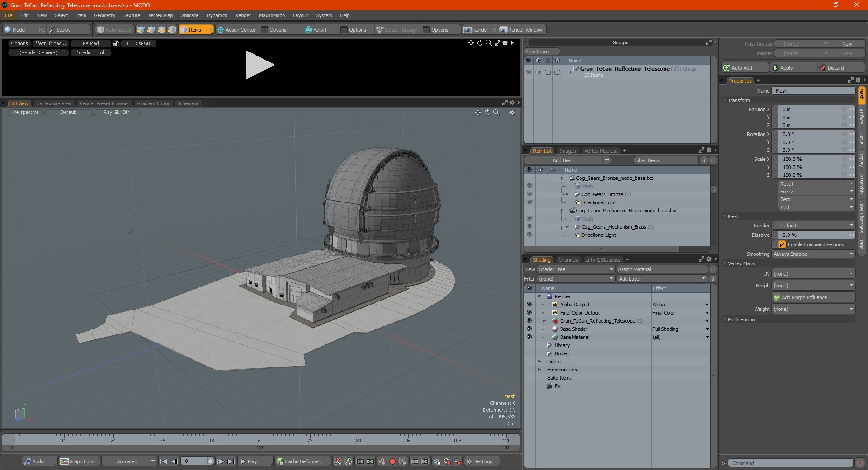Click 3D viewport zoom magnifier icon

[x=496, y=113]
